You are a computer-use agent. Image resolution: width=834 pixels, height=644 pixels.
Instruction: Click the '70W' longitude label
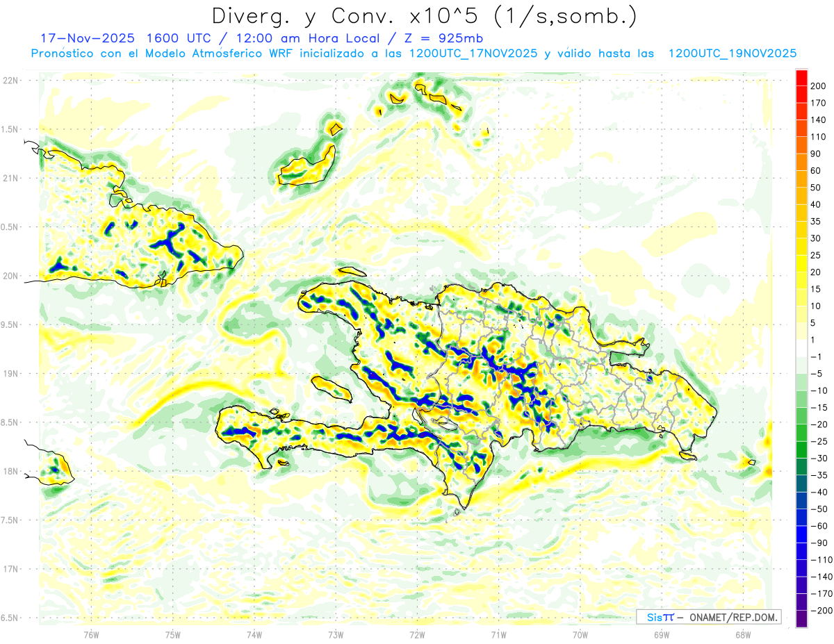click(x=580, y=634)
